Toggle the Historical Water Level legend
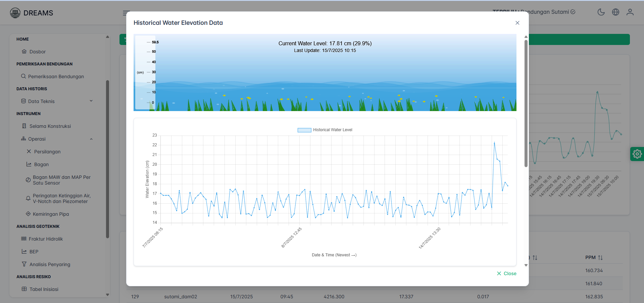Viewport: 644px width, 303px height. click(x=325, y=130)
